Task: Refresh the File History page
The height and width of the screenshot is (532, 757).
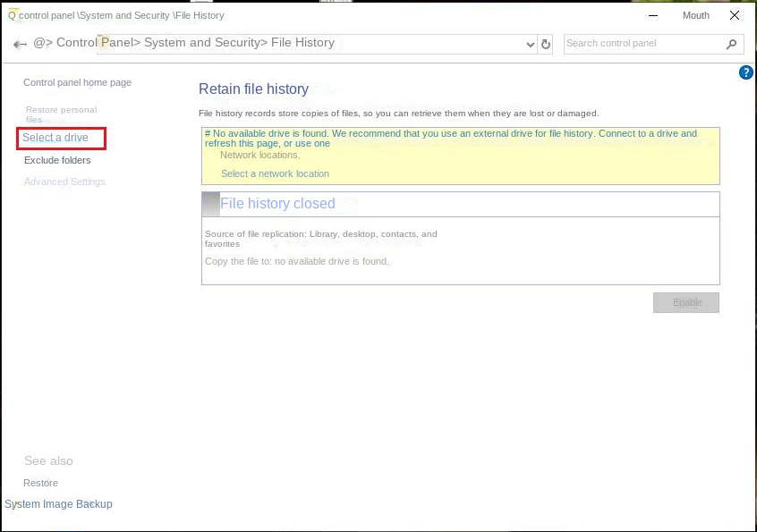Action: (x=546, y=44)
